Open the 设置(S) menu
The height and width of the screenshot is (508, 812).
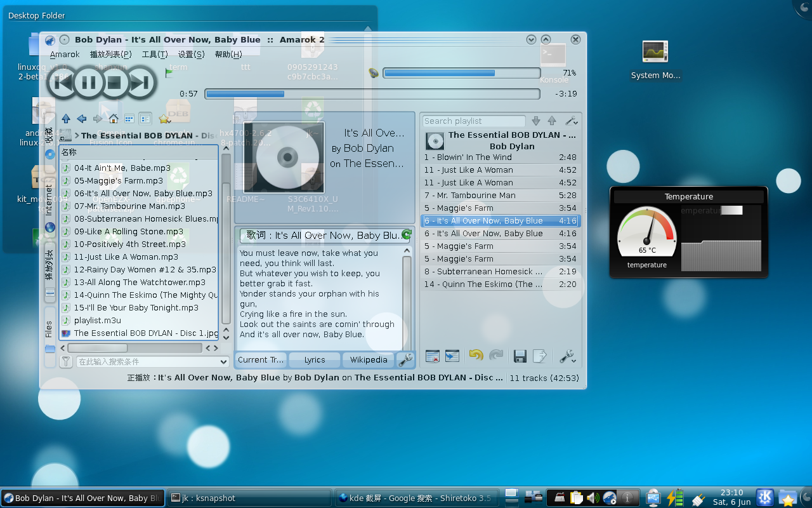point(191,54)
